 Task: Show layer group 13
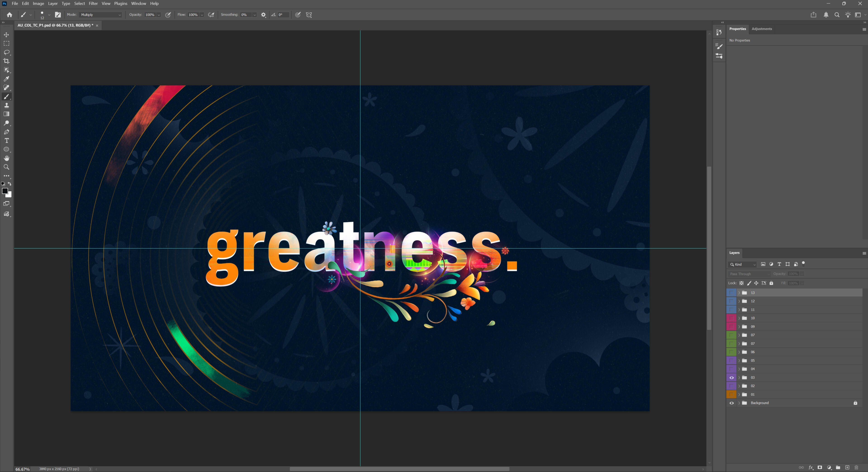732,293
